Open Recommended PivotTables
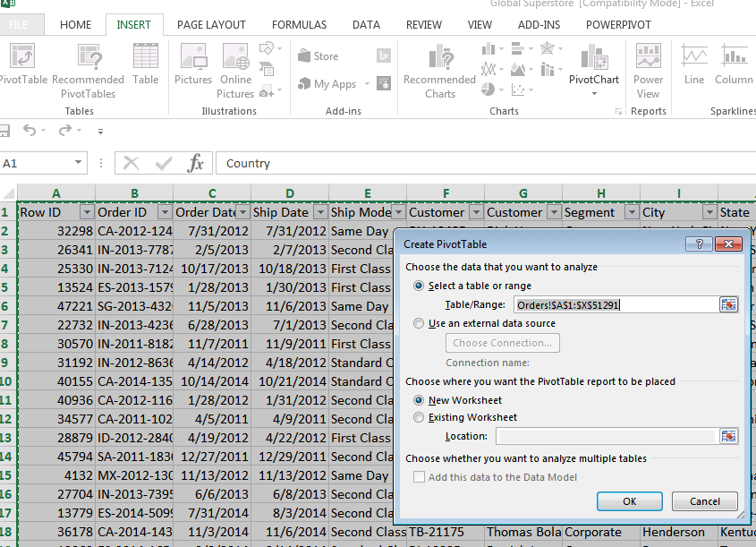756x547 pixels. coord(89,56)
